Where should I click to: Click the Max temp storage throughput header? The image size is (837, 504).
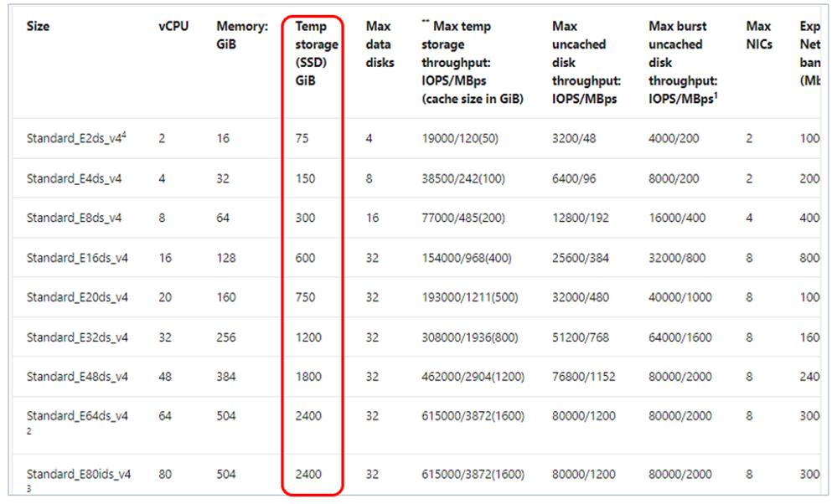pyautogui.click(x=473, y=63)
